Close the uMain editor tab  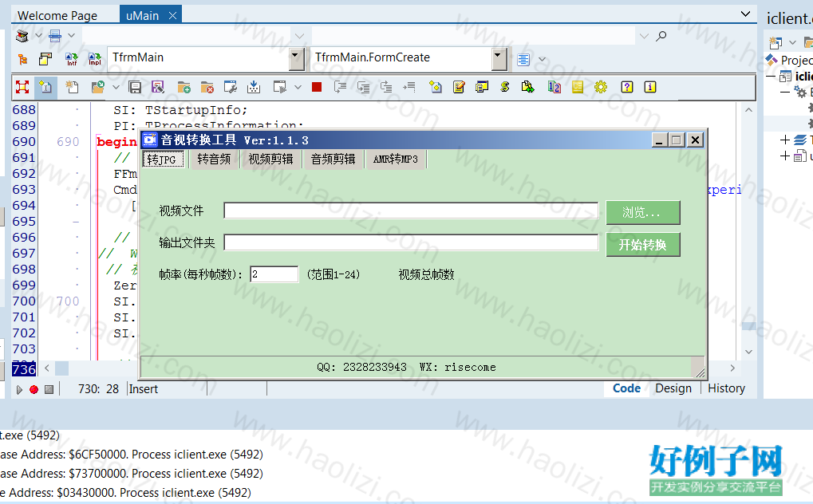(172, 16)
